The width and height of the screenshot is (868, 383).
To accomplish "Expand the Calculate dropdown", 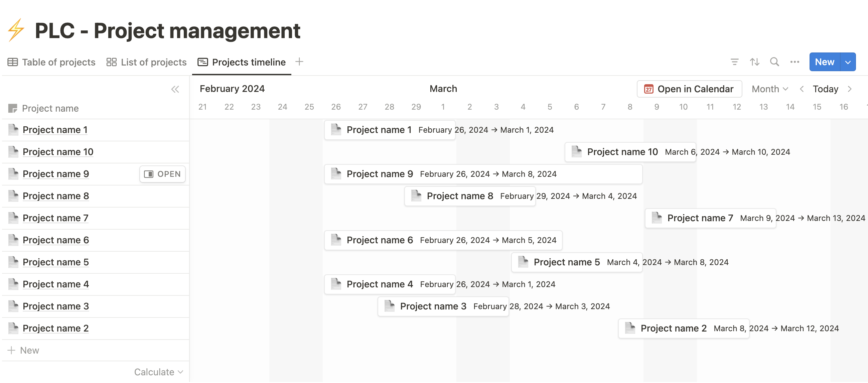I will pos(158,372).
